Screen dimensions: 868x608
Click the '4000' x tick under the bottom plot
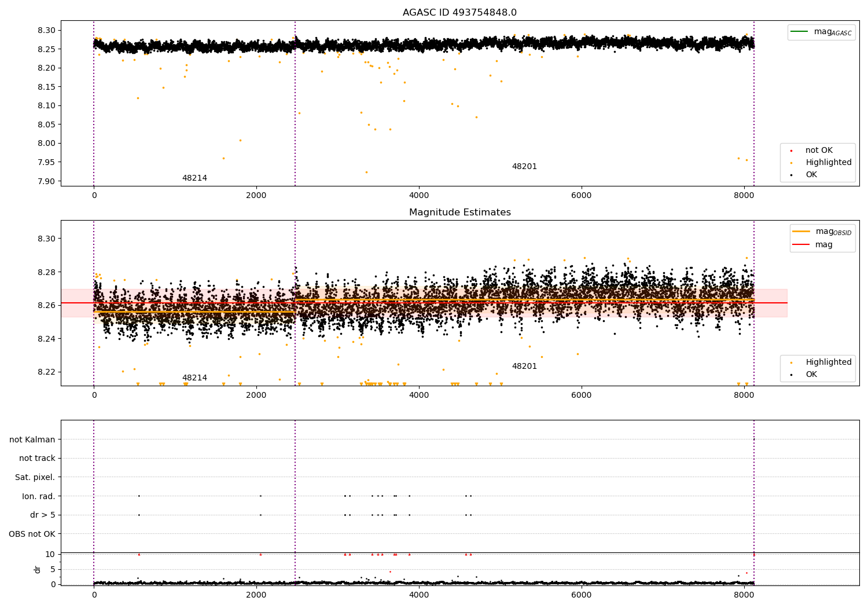click(419, 595)
